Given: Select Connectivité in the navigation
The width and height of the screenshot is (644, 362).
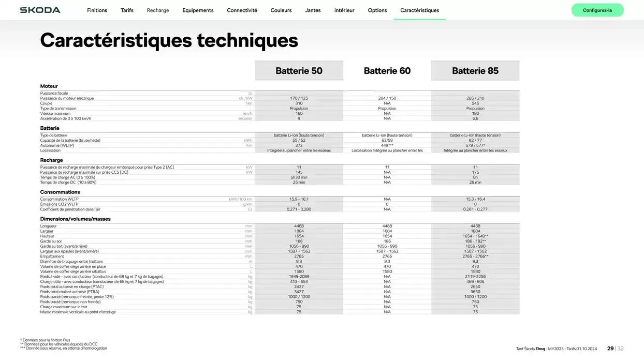Looking at the screenshot, I should pos(242,10).
